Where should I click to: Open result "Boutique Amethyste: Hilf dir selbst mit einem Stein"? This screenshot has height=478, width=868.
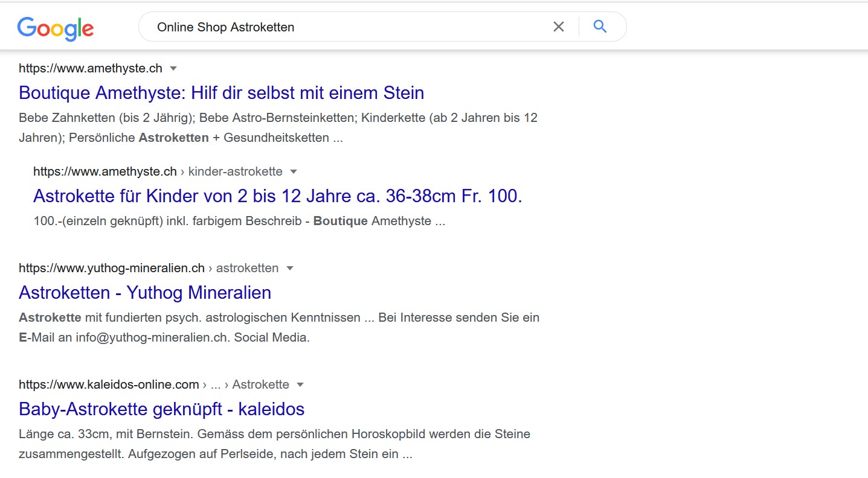[x=222, y=93]
